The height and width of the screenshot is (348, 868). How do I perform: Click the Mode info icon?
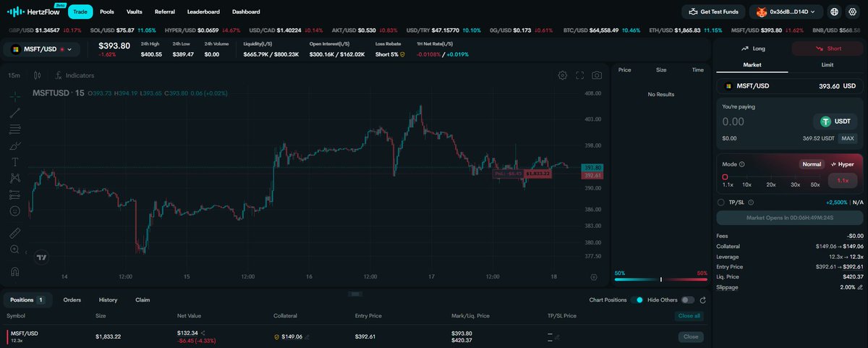tap(742, 164)
